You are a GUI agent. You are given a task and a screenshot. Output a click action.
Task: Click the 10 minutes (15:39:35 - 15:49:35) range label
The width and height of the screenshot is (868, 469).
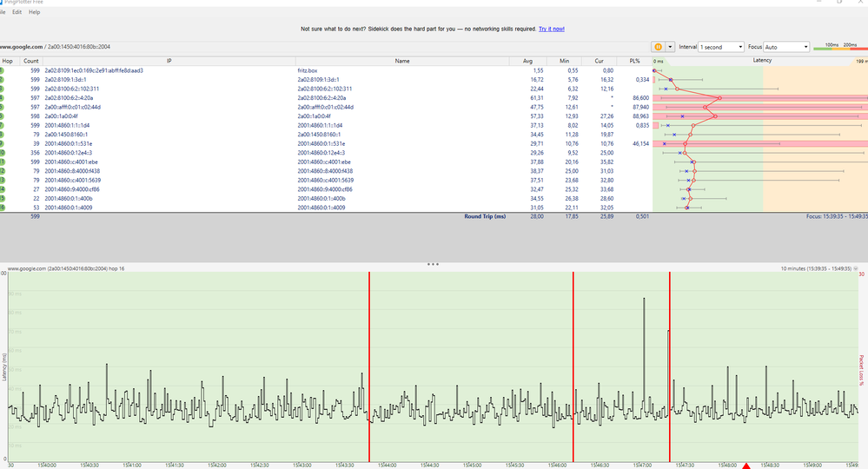[816, 268]
